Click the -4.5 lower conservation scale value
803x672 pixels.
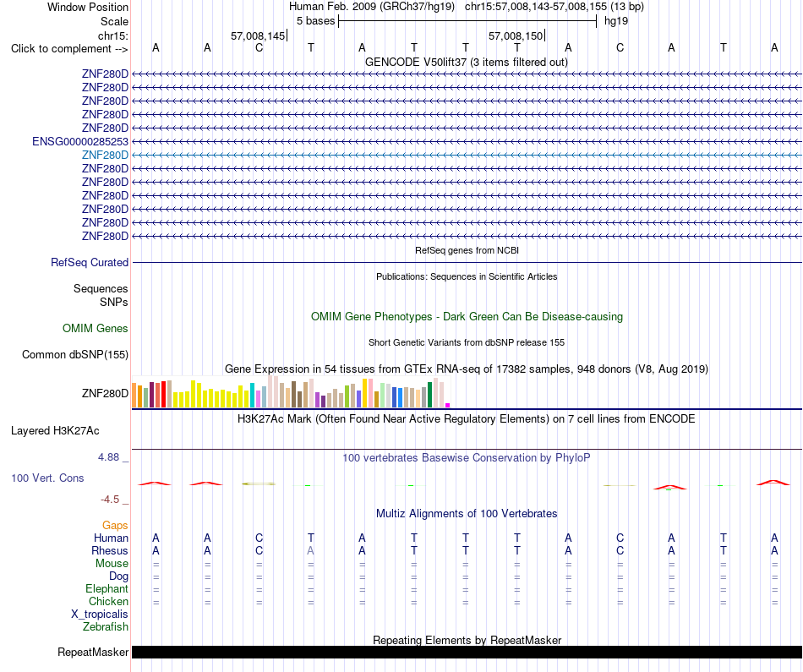coord(110,500)
